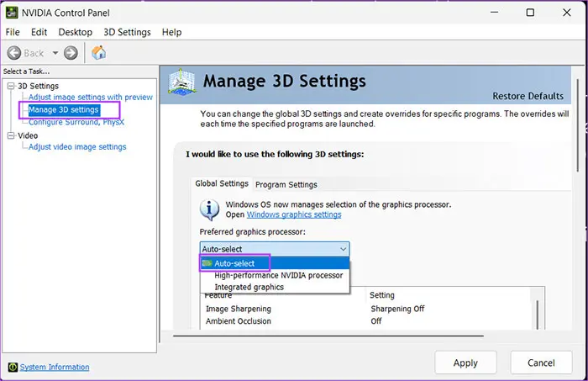Open the 3D Settings menu
The height and width of the screenshot is (381, 588).
127,32
